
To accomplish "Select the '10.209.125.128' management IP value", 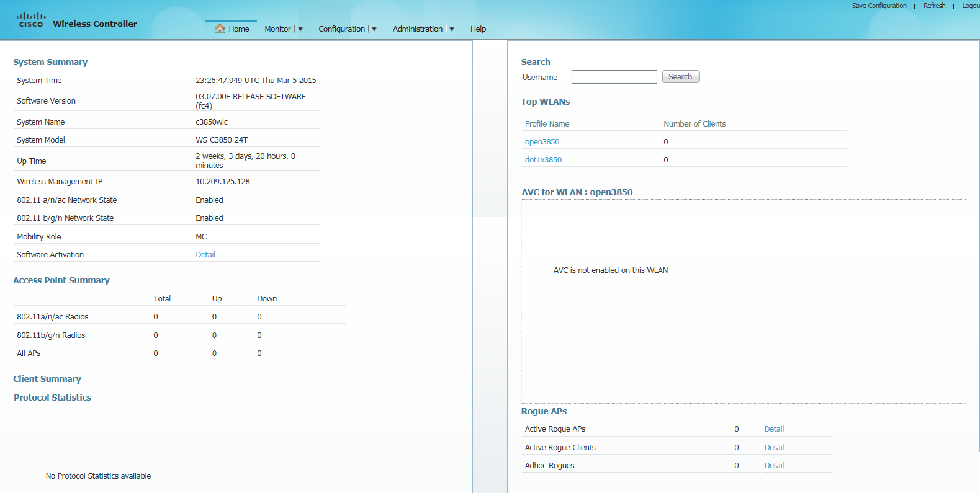I will (x=223, y=182).
